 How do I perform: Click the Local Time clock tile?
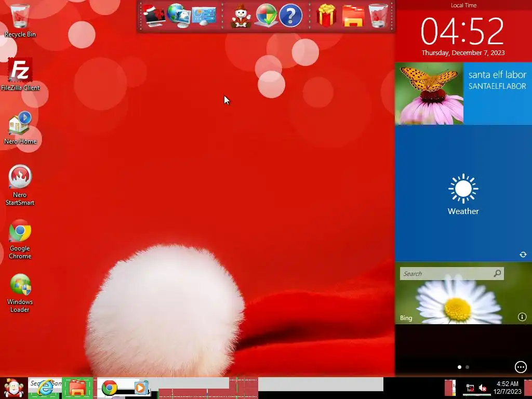[x=463, y=31]
